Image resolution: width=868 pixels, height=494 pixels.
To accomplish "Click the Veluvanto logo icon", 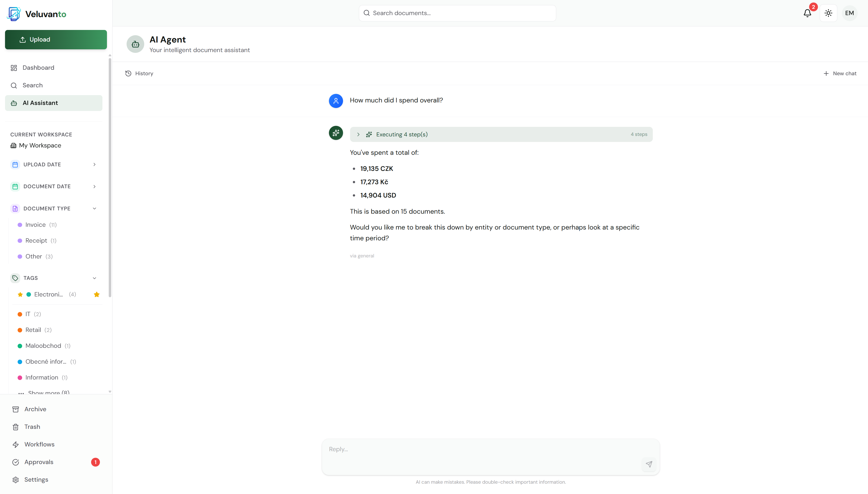I will tap(14, 14).
